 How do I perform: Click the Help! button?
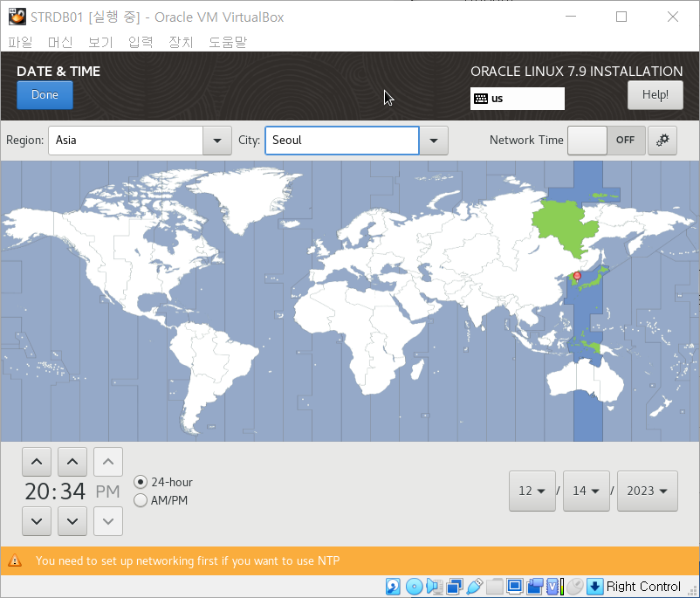pos(655,94)
